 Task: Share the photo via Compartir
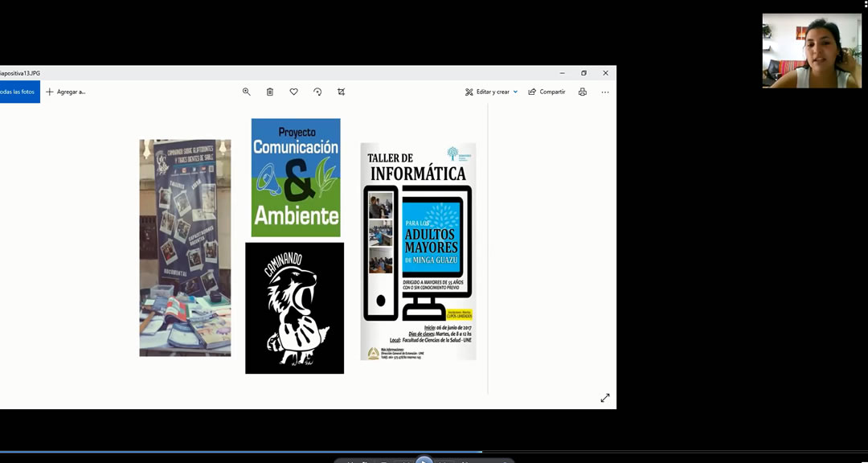click(547, 92)
